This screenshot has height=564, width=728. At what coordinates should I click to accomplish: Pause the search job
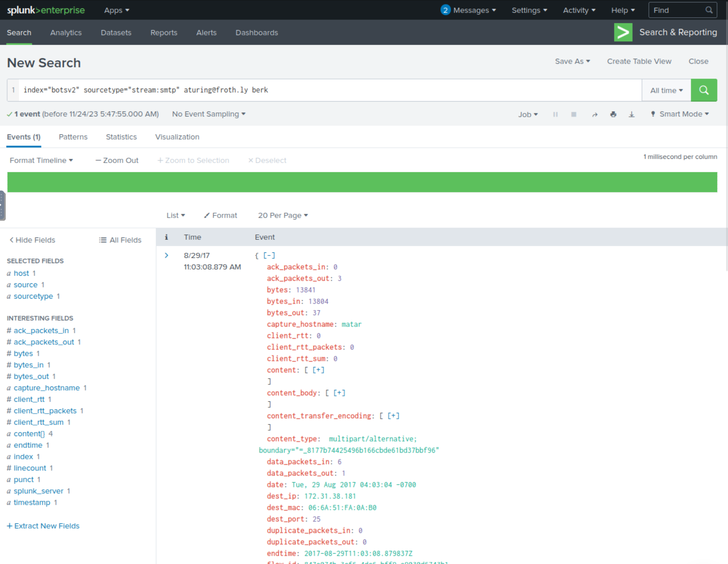(x=555, y=114)
